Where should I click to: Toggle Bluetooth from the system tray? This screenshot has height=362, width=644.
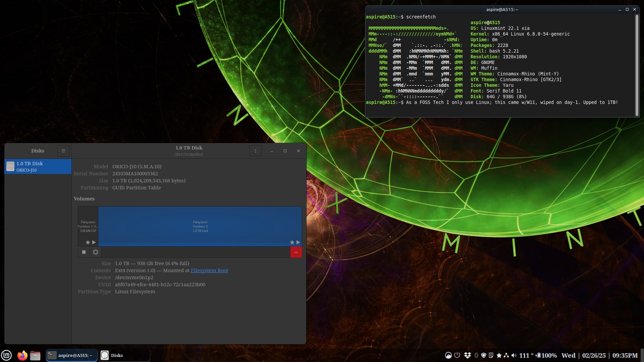point(476,355)
